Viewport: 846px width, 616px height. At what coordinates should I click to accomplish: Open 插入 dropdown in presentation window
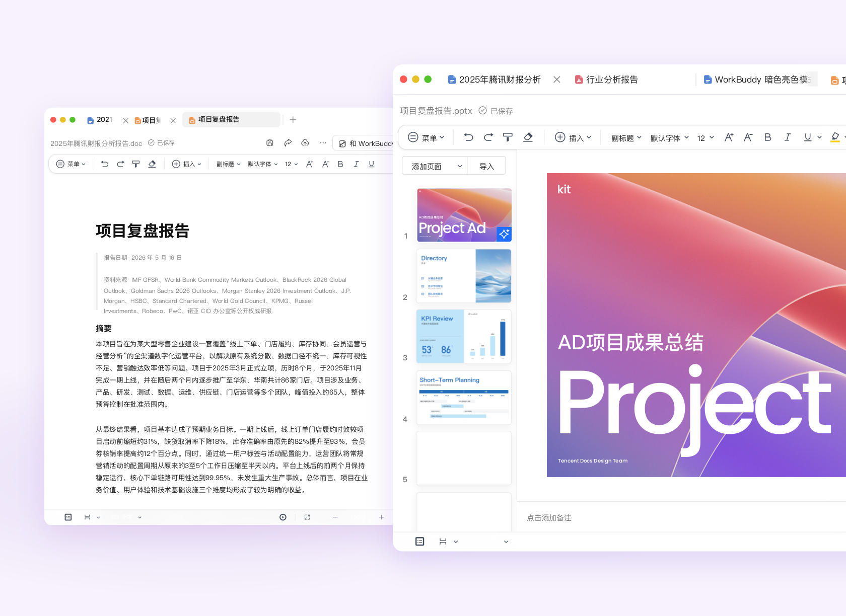(573, 137)
